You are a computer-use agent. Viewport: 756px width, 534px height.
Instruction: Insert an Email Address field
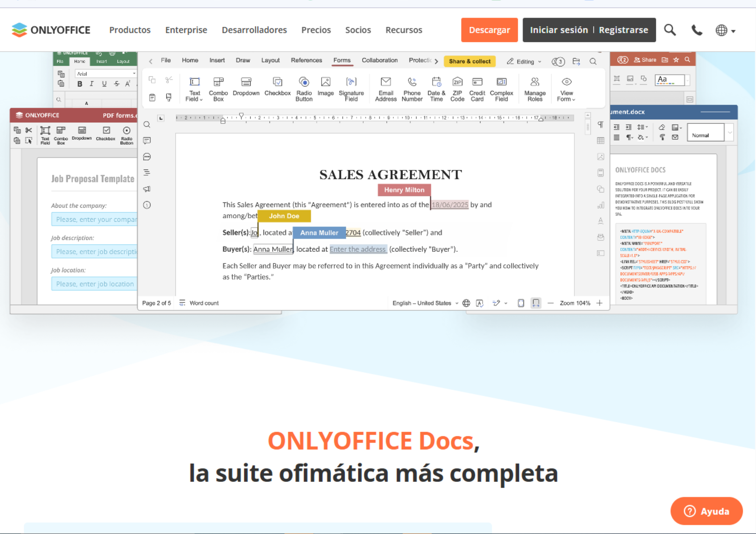(386, 90)
